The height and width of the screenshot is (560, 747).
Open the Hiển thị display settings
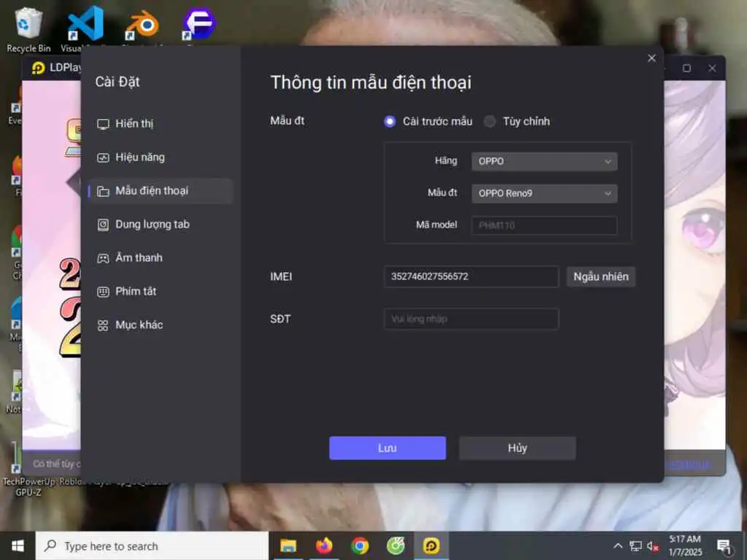pyautogui.click(x=160, y=124)
